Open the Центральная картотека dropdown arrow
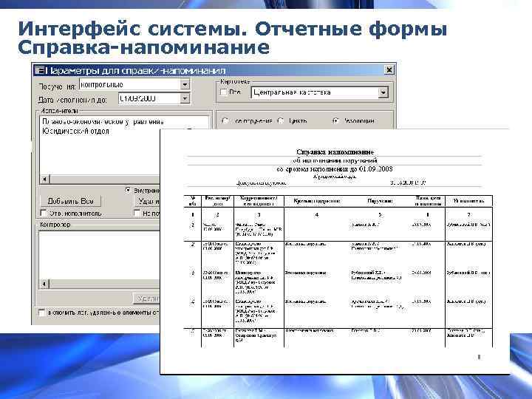This screenshot has width=532, height=399. pos(383,92)
